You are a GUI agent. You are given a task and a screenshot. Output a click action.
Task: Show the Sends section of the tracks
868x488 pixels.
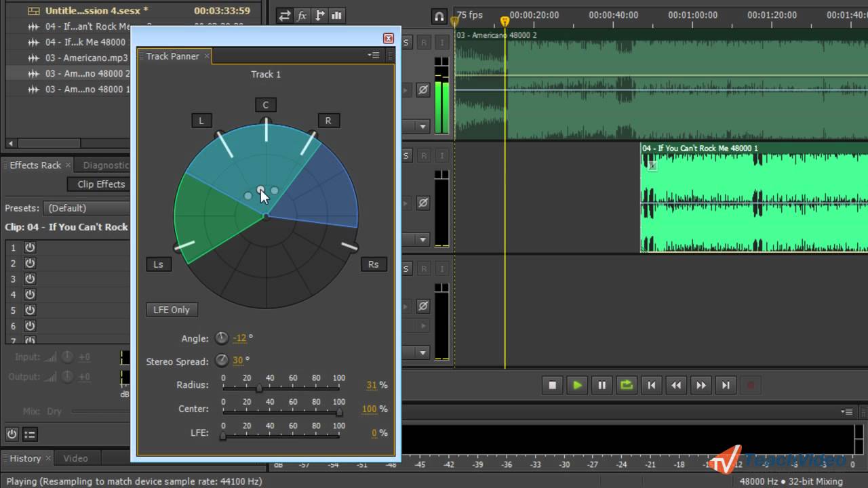(319, 16)
